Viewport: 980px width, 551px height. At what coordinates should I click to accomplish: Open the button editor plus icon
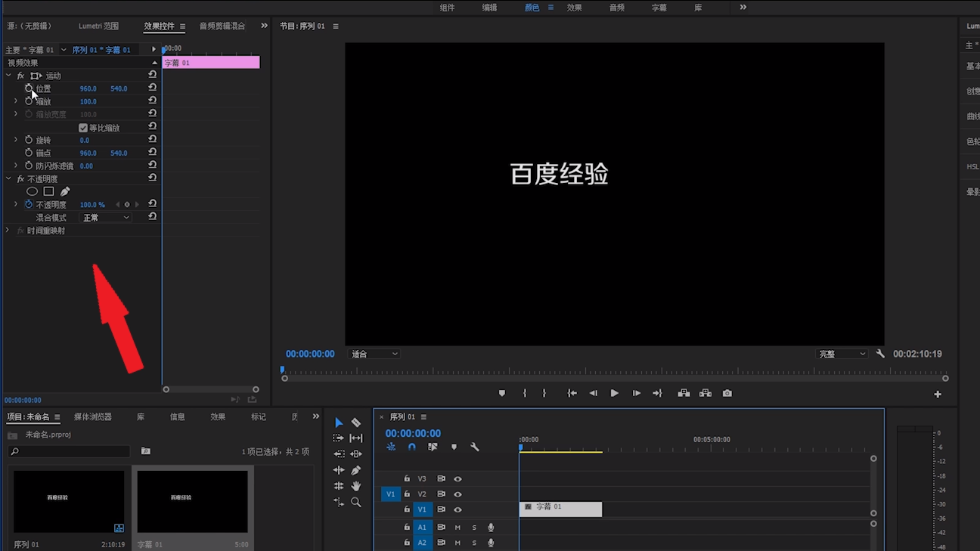coord(938,394)
